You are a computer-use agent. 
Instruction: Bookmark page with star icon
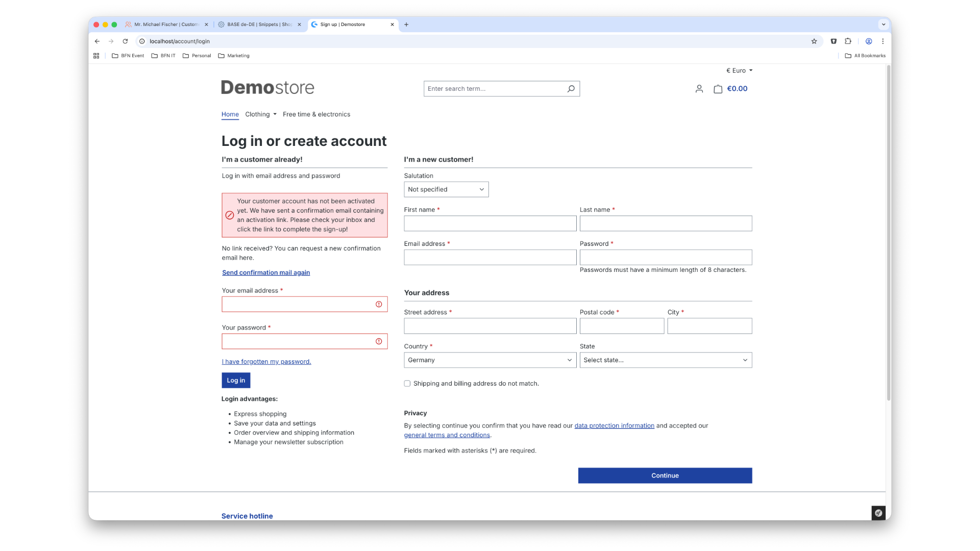click(x=814, y=41)
